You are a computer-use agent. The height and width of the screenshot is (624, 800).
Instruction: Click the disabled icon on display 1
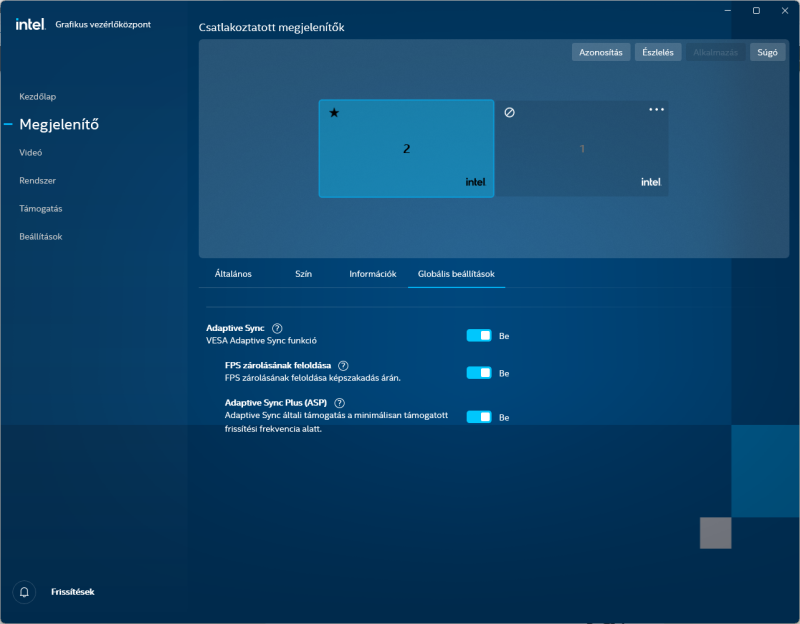point(509,113)
